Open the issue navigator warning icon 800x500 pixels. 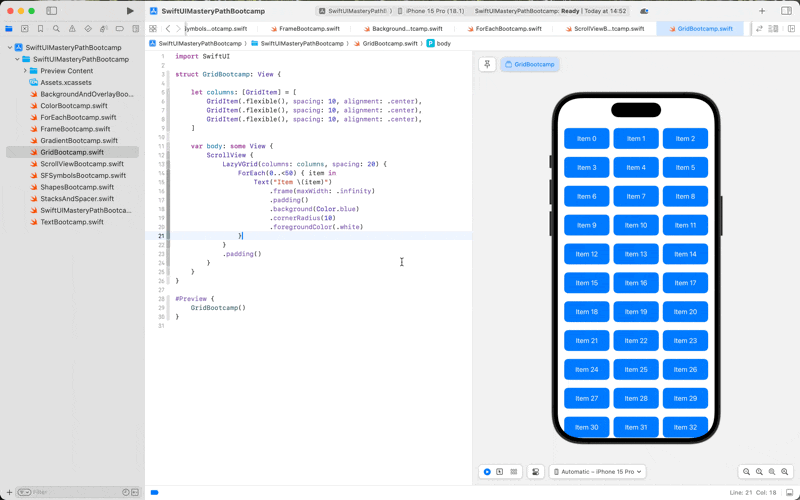click(x=72, y=29)
